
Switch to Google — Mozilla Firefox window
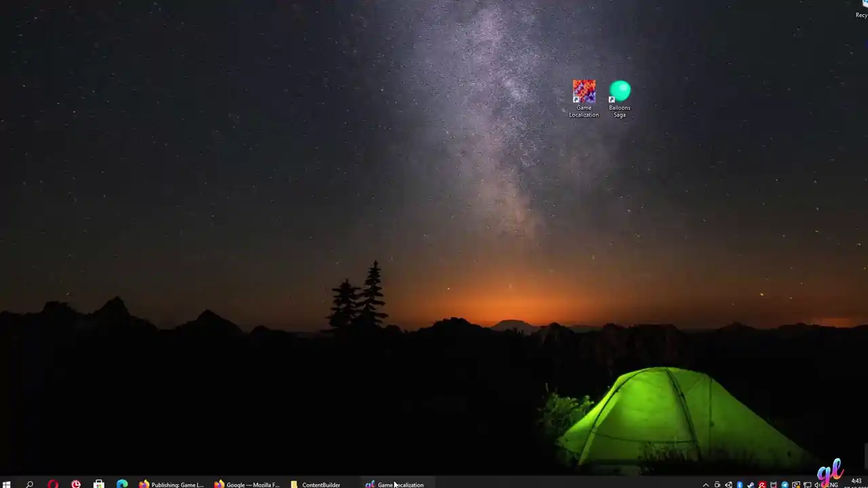pos(246,484)
